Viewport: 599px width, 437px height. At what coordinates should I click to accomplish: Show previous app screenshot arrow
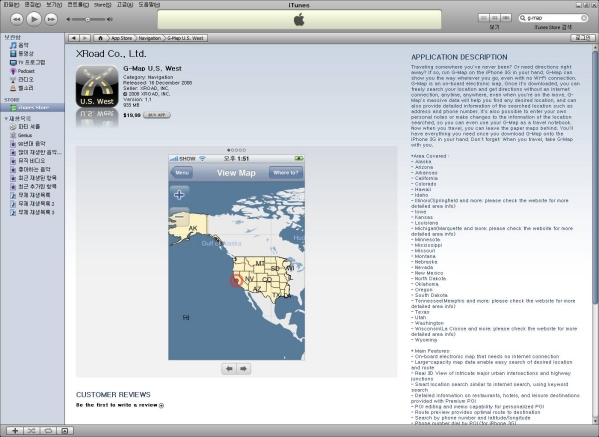[229, 369]
